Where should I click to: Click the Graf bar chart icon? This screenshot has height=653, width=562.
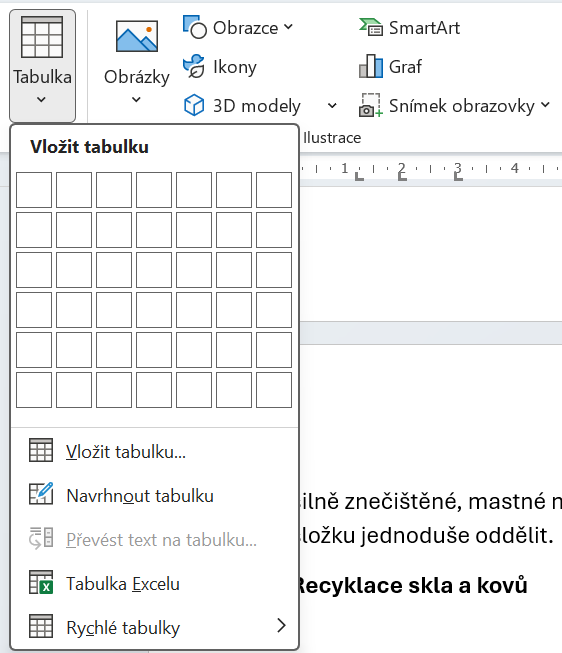coord(371,66)
